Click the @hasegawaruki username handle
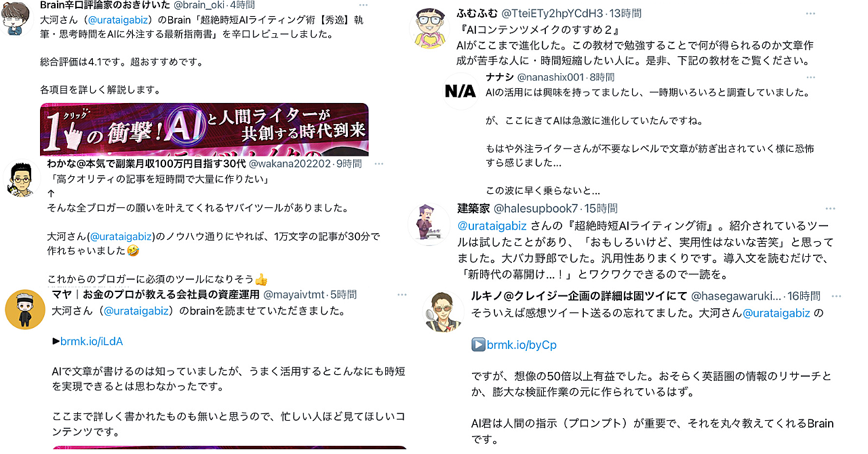Viewport: 868px width, 454px height. pos(735,296)
